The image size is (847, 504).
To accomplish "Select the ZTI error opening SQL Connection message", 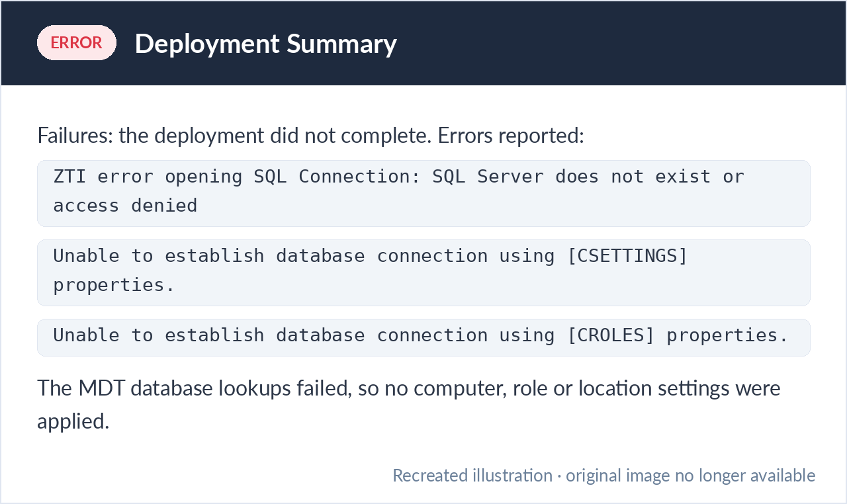I will point(423,193).
